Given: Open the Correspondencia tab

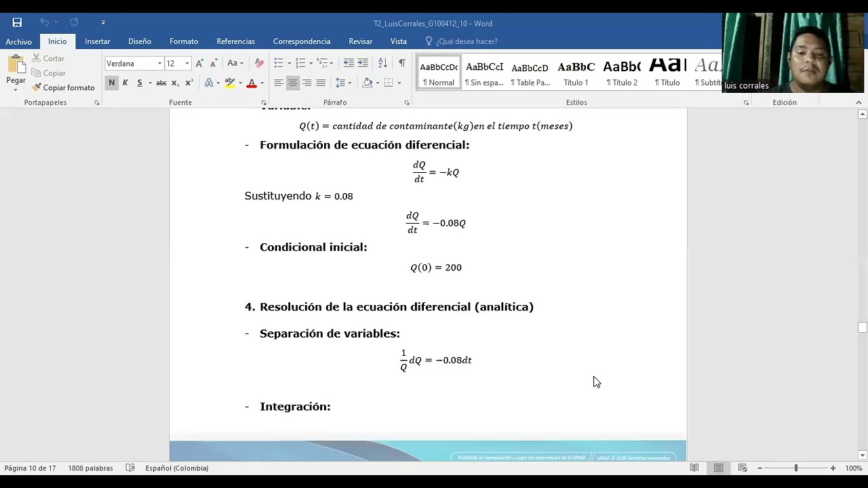Looking at the screenshot, I should tap(302, 41).
